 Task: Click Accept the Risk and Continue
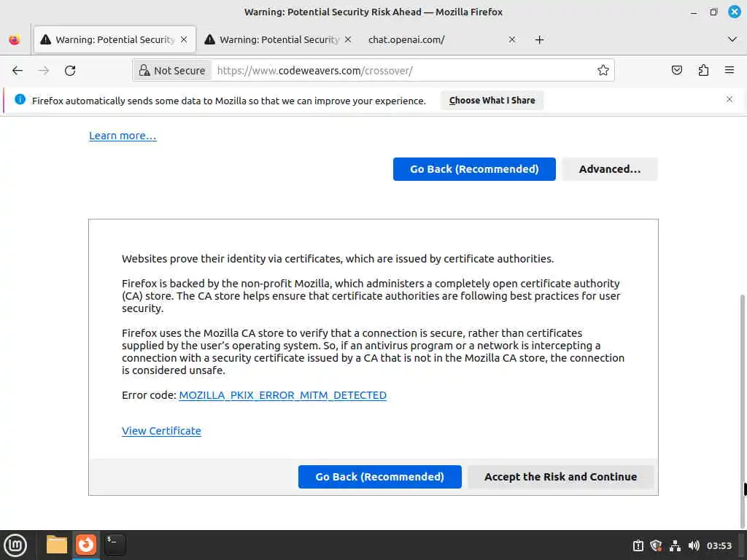pyautogui.click(x=560, y=477)
